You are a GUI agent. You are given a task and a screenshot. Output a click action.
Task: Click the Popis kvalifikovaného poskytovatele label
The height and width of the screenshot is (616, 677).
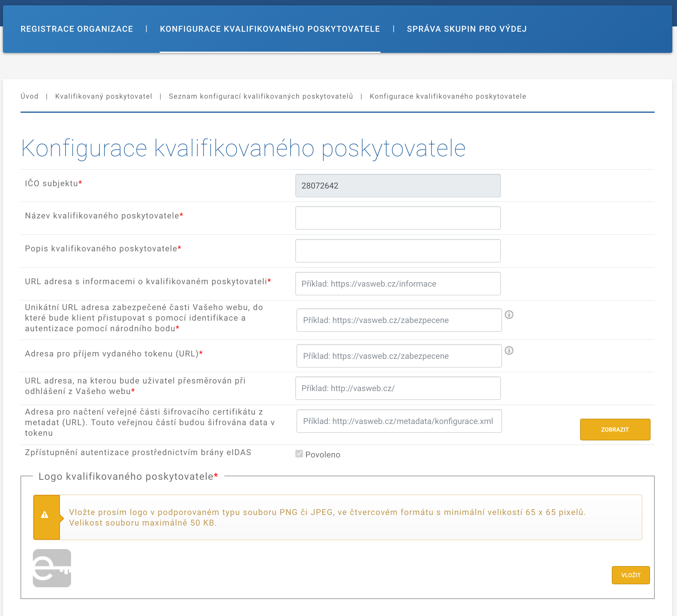pyautogui.click(x=103, y=249)
